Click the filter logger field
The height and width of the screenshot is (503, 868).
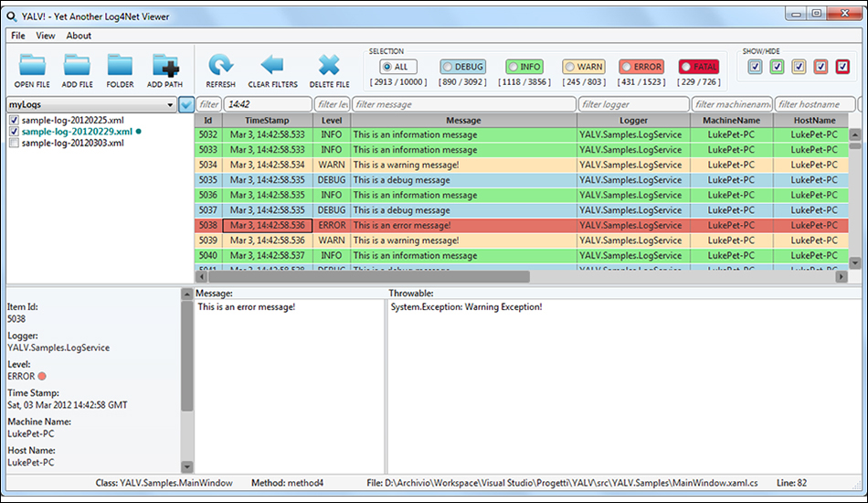click(x=634, y=104)
